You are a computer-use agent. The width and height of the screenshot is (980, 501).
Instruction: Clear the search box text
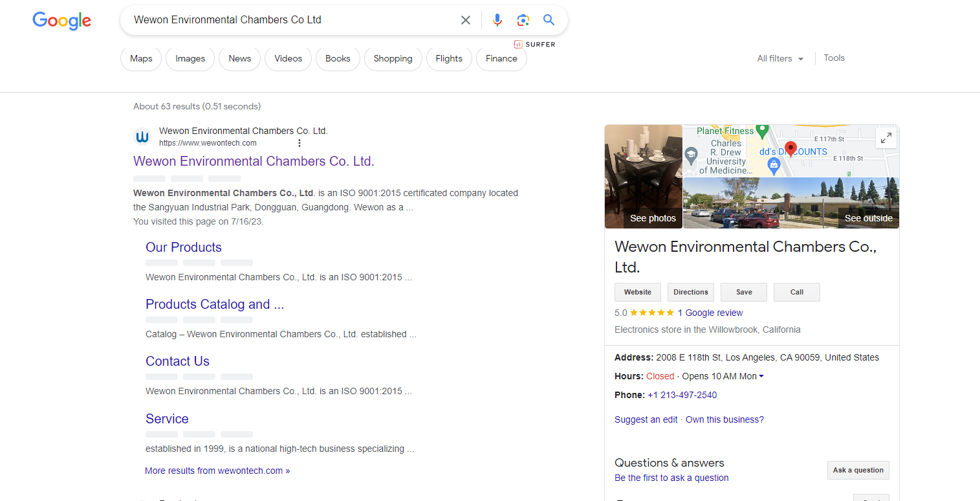click(x=465, y=20)
